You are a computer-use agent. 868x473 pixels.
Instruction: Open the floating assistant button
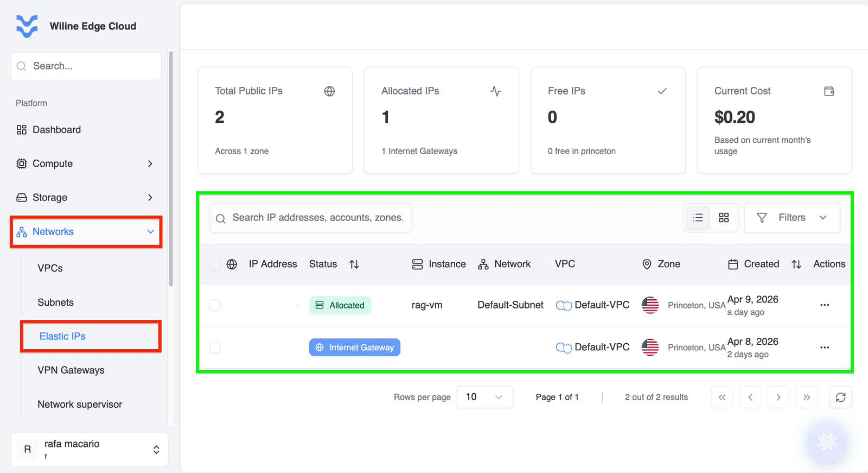[x=827, y=442]
